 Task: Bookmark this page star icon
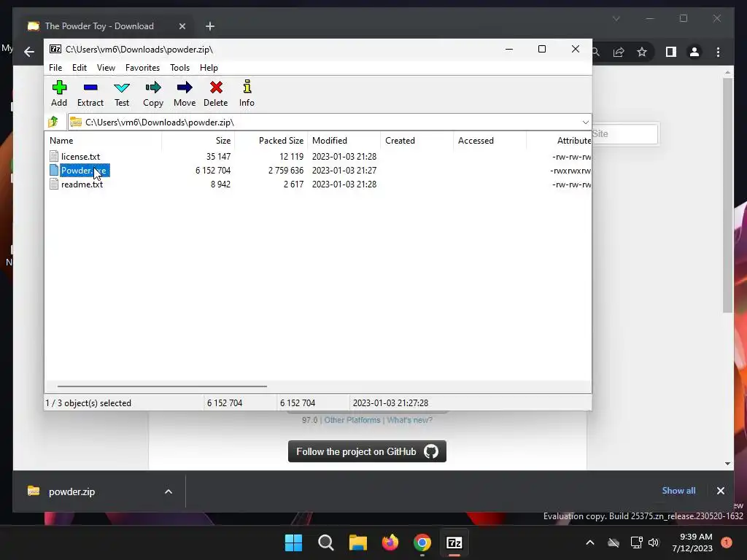tap(642, 52)
